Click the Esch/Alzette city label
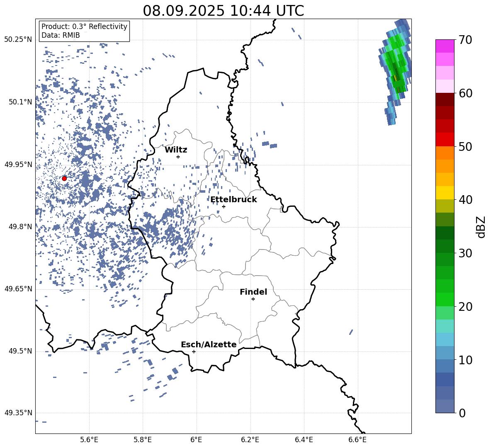The width and height of the screenshot is (491, 448). (209, 344)
